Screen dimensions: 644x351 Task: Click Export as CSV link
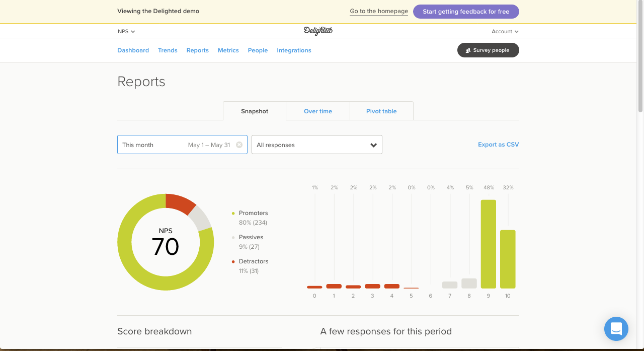tap(498, 145)
